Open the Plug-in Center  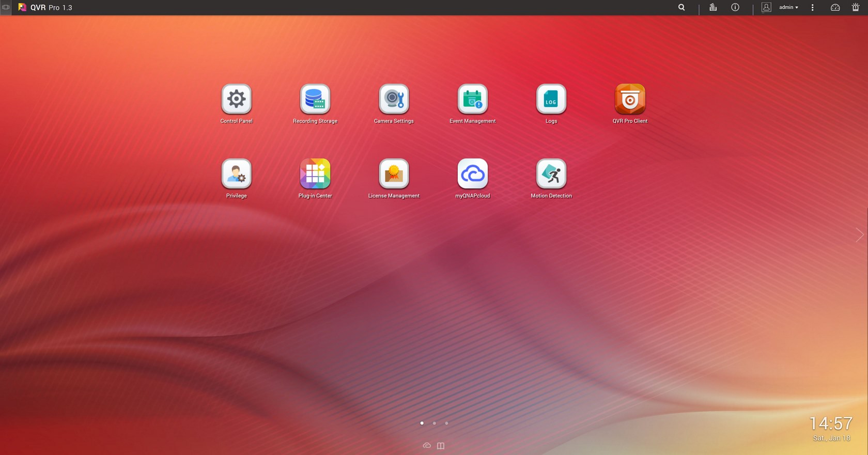(x=315, y=174)
